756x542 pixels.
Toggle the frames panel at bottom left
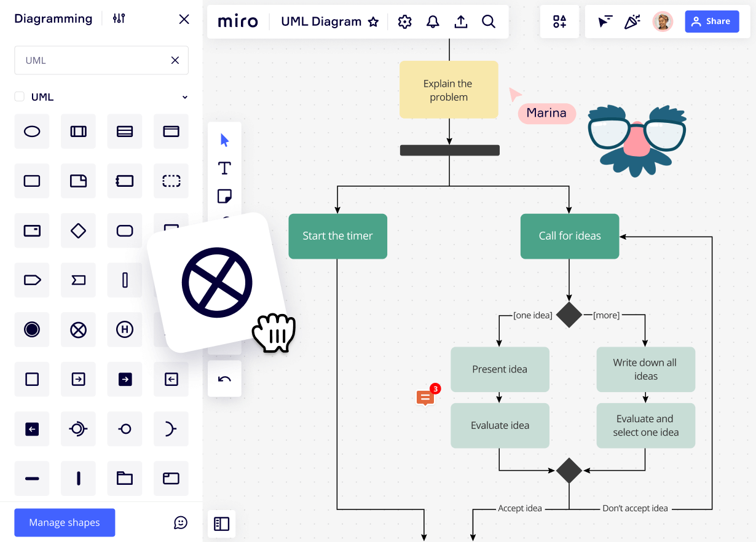point(221,524)
